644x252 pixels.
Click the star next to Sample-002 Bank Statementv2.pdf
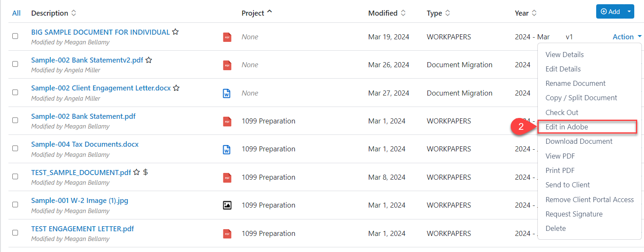click(149, 60)
